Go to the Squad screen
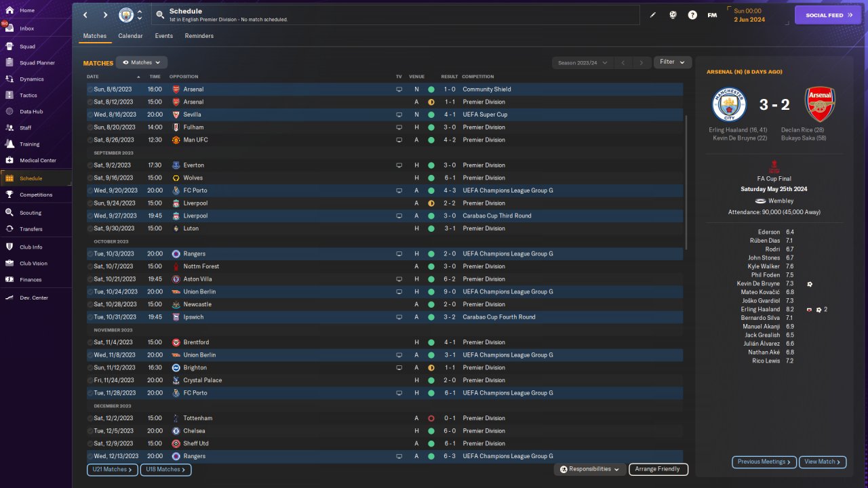Screen dimensions: 868x488 [x=36, y=47]
